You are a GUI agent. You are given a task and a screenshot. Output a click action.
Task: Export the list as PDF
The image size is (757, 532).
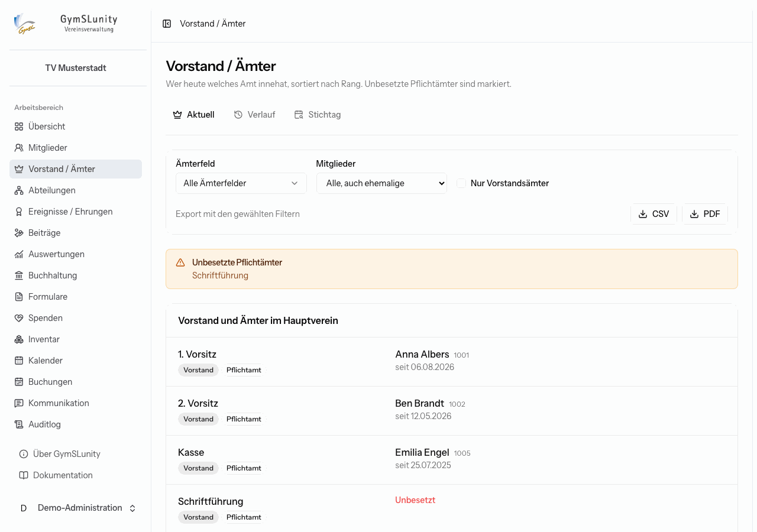point(705,214)
